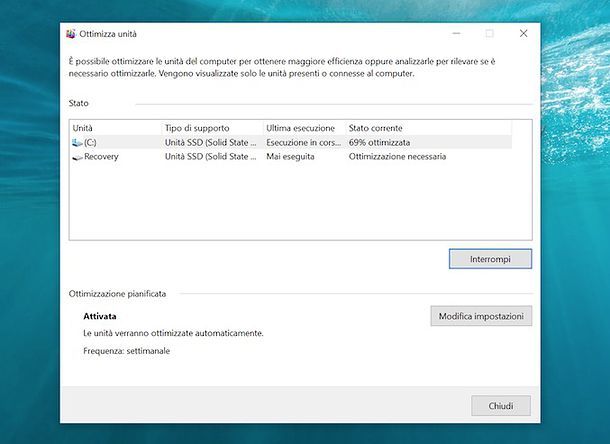
Task: Sort by Stato corrente column header
Action: click(428, 128)
